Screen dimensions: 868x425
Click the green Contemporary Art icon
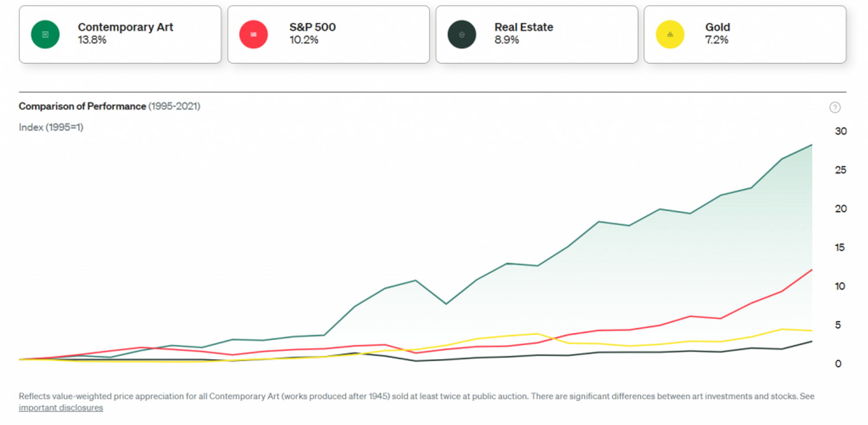[45, 34]
